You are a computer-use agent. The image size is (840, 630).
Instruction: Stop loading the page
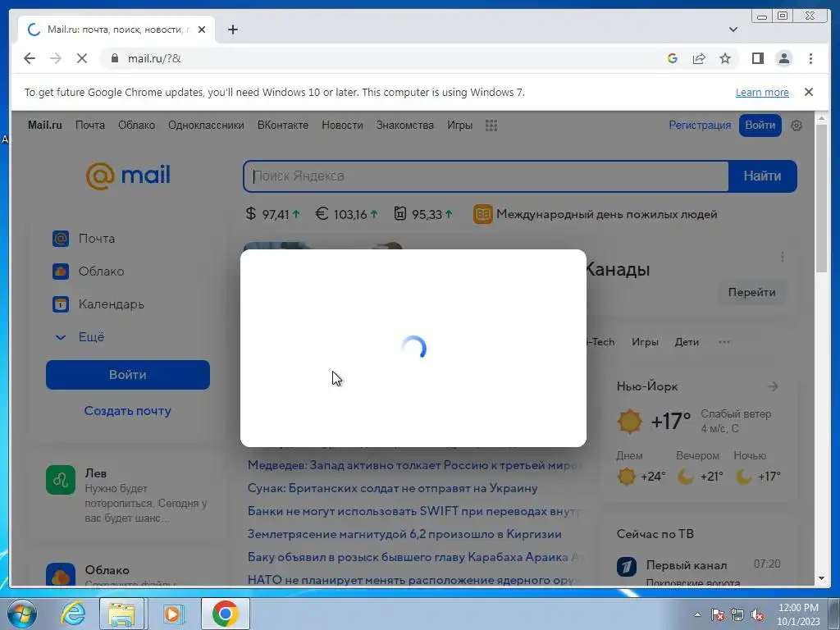tap(82, 58)
